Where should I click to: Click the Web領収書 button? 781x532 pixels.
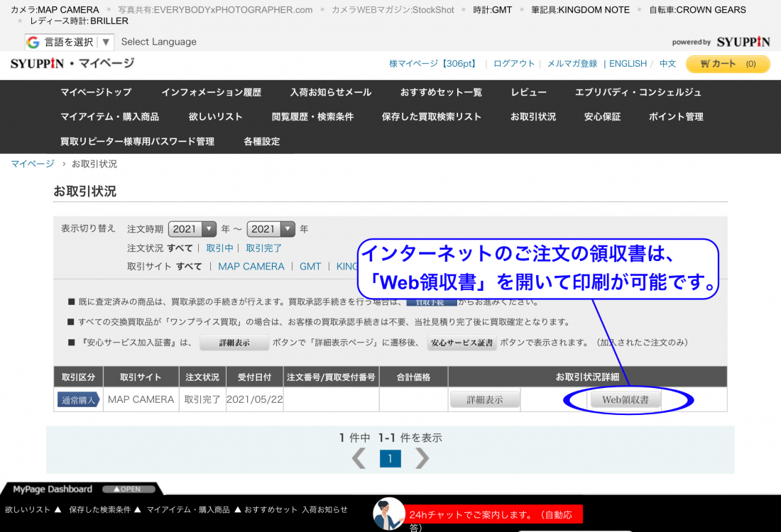pos(626,399)
